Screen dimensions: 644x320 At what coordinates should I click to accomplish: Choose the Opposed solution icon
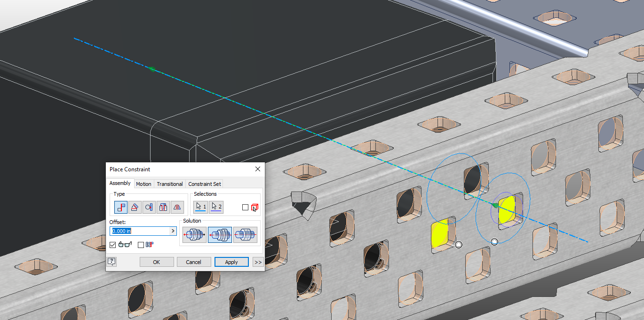coord(195,234)
